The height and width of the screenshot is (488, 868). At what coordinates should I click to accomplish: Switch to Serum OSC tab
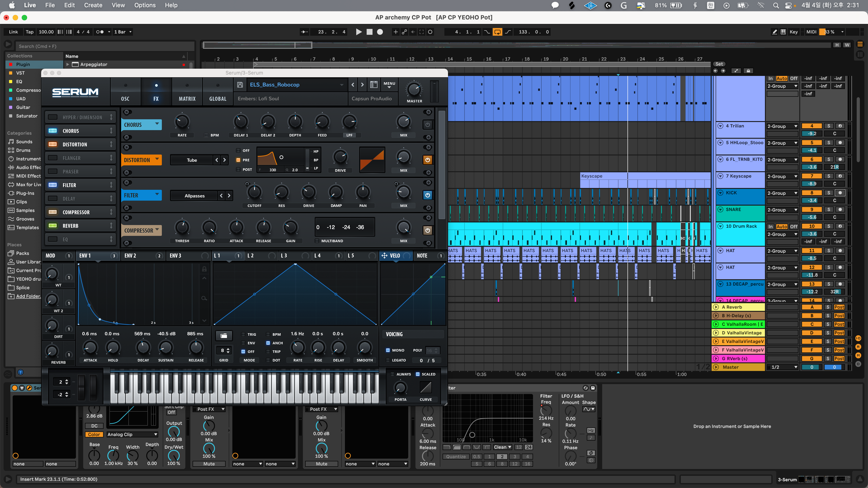125,91
